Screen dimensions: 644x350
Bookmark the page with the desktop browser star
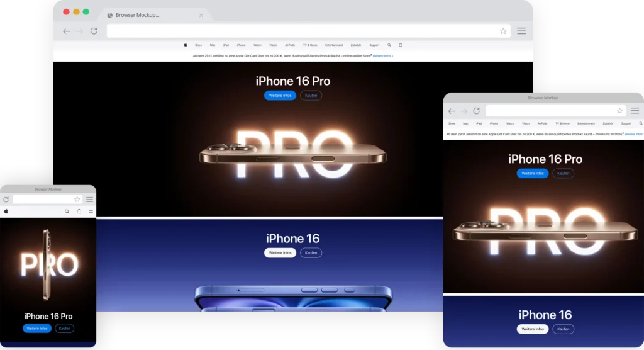(x=503, y=31)
